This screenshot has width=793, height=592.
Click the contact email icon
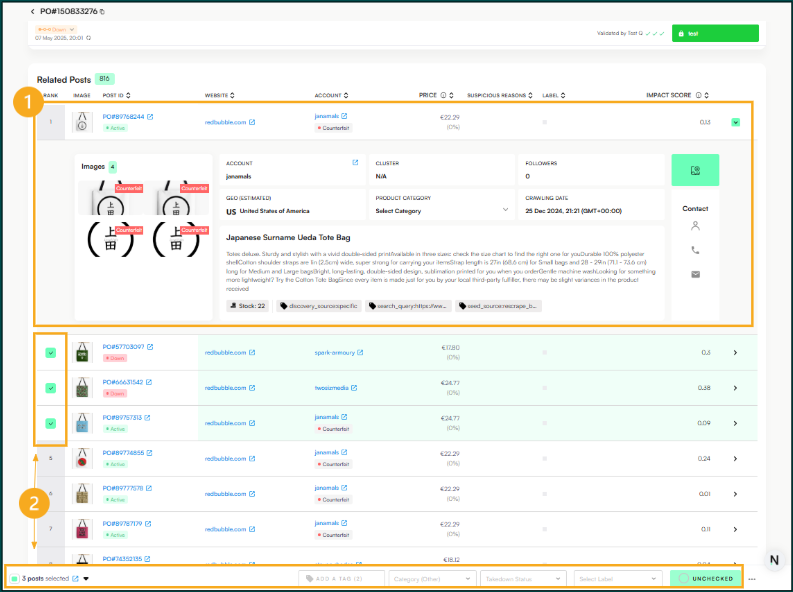click(695, 275)
